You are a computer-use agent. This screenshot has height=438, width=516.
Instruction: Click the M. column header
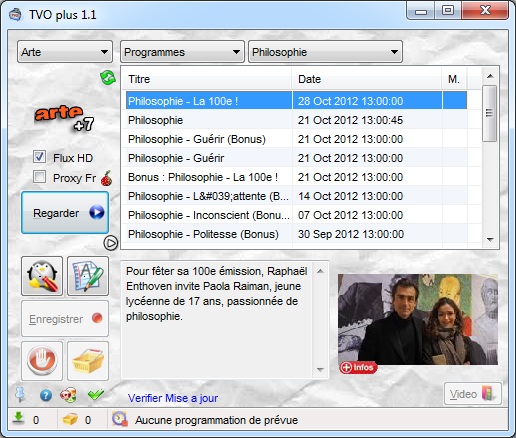[x=454, y=79]
